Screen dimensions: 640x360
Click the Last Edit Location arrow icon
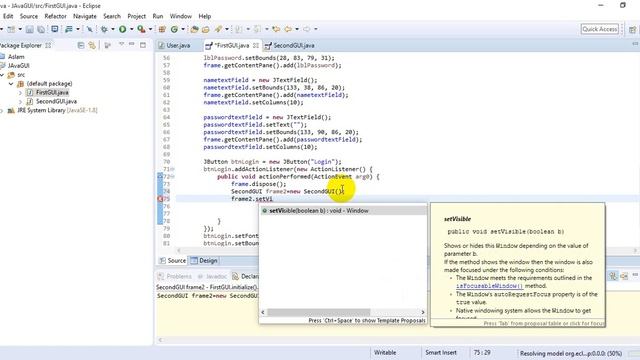[x=276, y=29]
